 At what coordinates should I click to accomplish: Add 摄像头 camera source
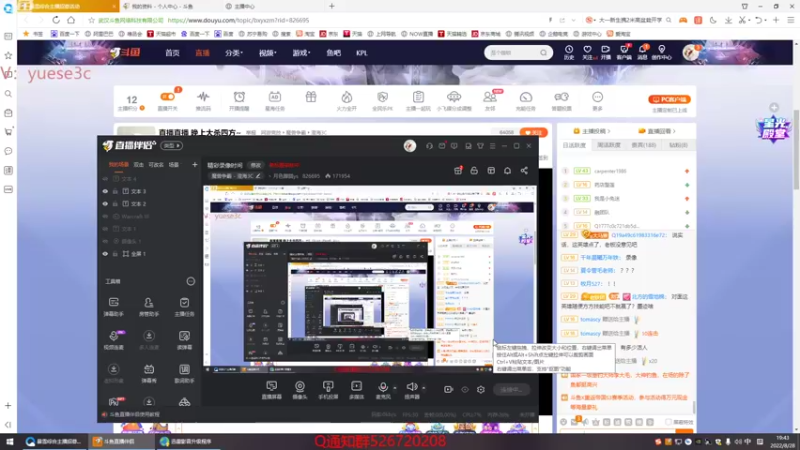click(300, 390)
